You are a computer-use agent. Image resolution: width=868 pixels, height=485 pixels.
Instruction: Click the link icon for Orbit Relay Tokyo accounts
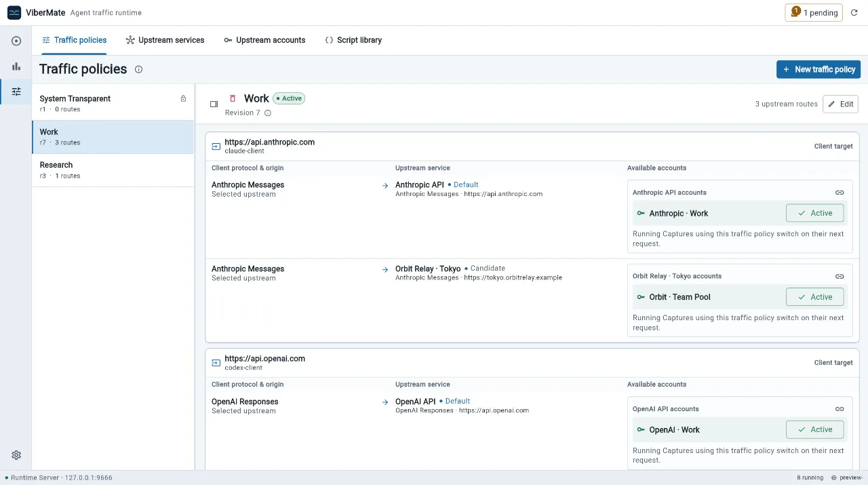point(840,276)
